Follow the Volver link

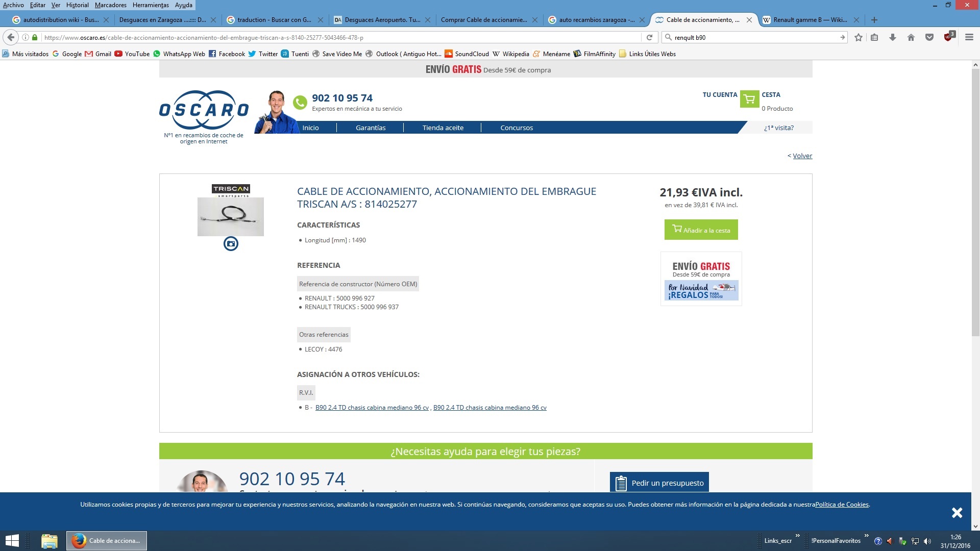coord(802,156)
